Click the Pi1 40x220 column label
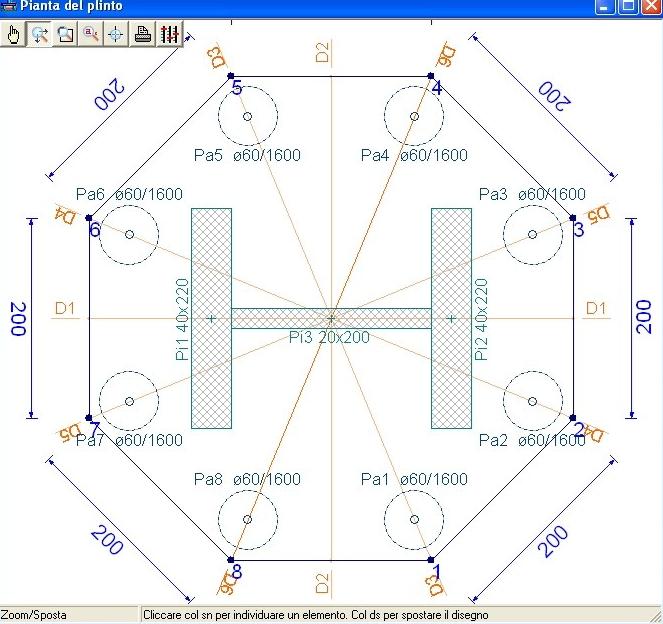 click(x=182, y=320)
